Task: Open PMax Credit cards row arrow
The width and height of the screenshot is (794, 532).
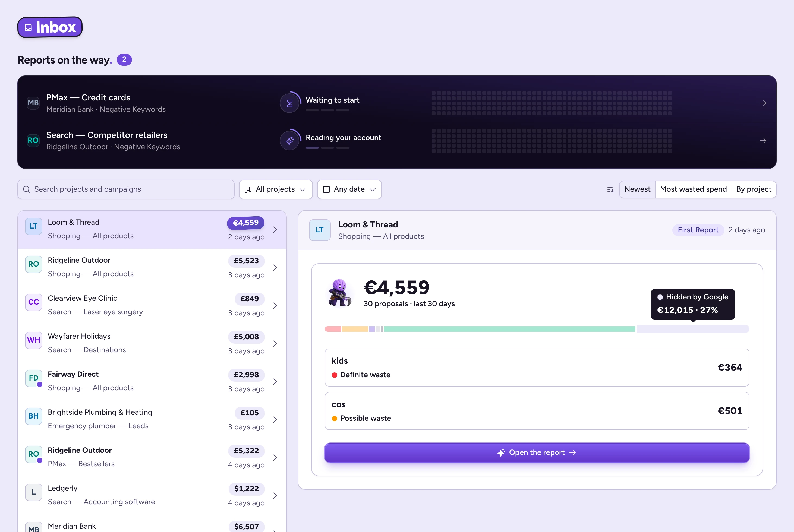Action: (763, 103)
